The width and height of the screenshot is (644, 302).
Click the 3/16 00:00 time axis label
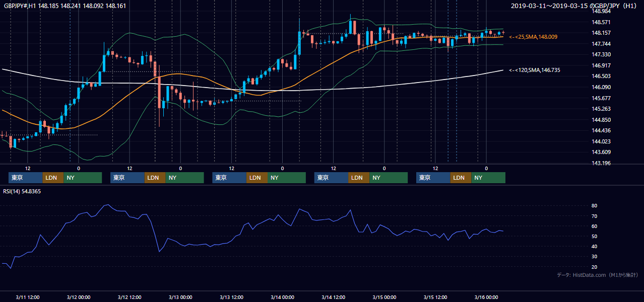pos(486,297)
